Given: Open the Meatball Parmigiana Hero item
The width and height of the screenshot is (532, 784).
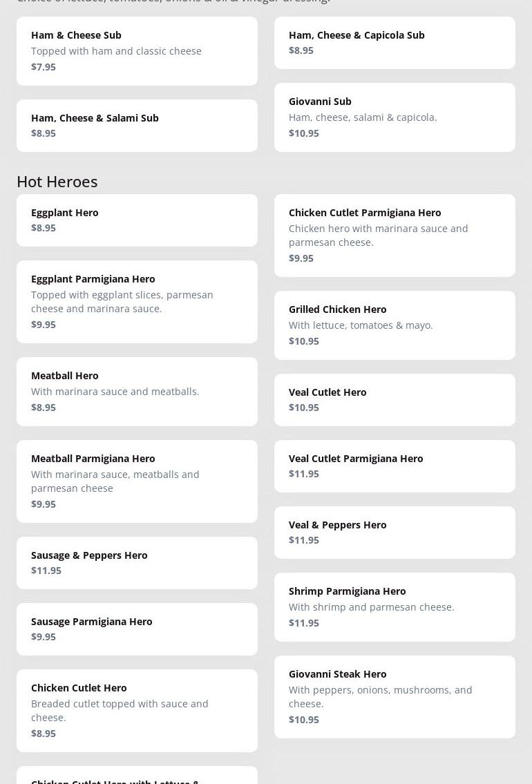Looking at the screenshot, I should 137,481.
